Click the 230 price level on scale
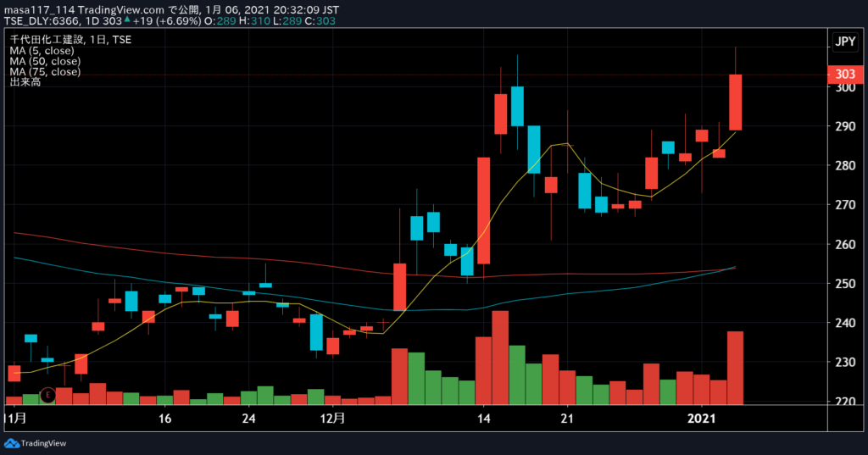The image size is (868, 455). tap(845, 362)
